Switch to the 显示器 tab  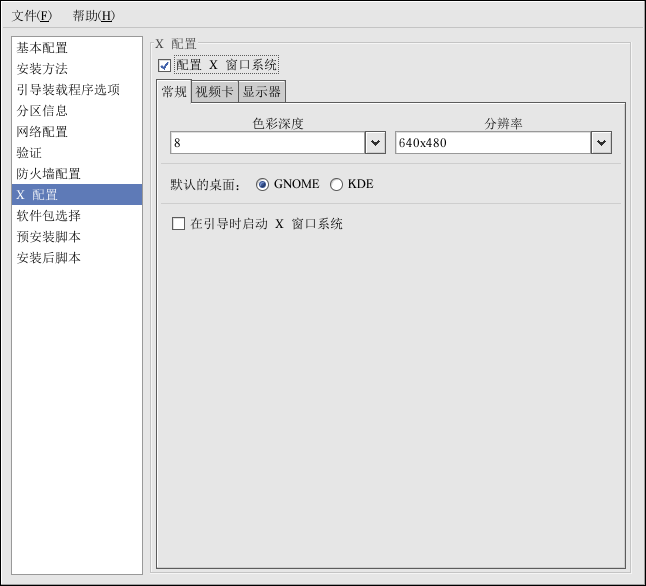[262, 92]
